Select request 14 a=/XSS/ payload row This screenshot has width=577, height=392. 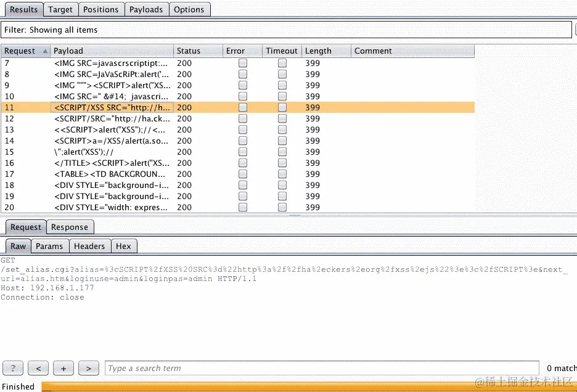pyautogui.click(x=238, y=141)
